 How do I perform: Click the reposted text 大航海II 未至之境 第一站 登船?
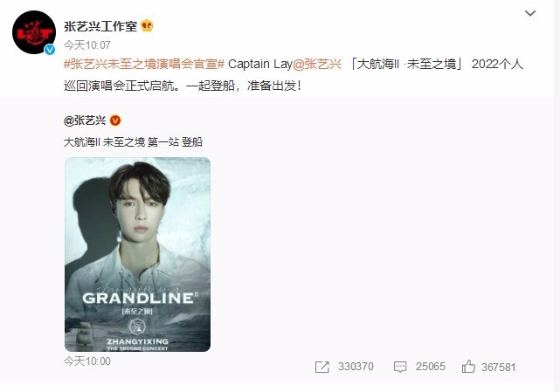click(x=133, y=142)
